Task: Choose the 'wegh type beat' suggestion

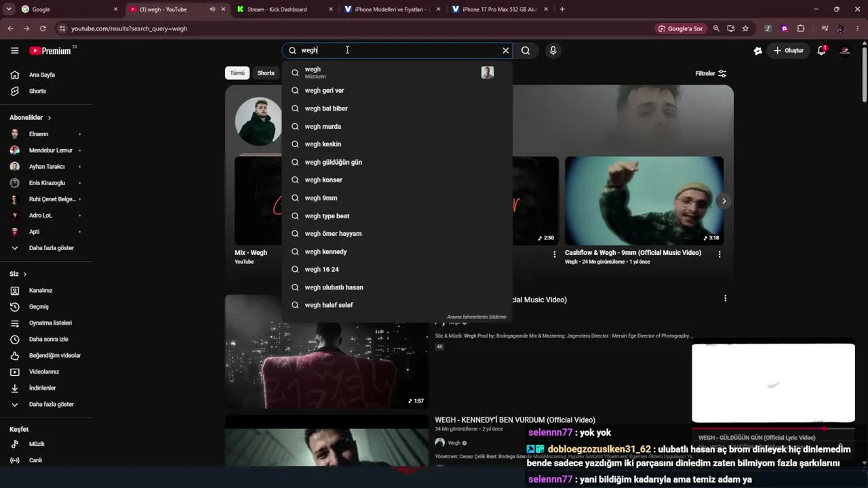Action: pyautogui.click(x=397, y=216)
